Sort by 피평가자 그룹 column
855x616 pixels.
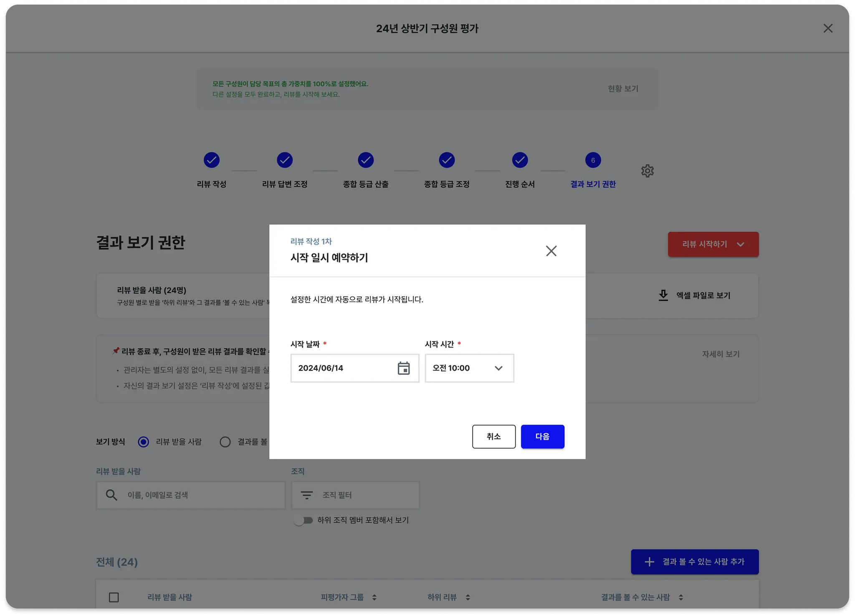pos(374,597)
